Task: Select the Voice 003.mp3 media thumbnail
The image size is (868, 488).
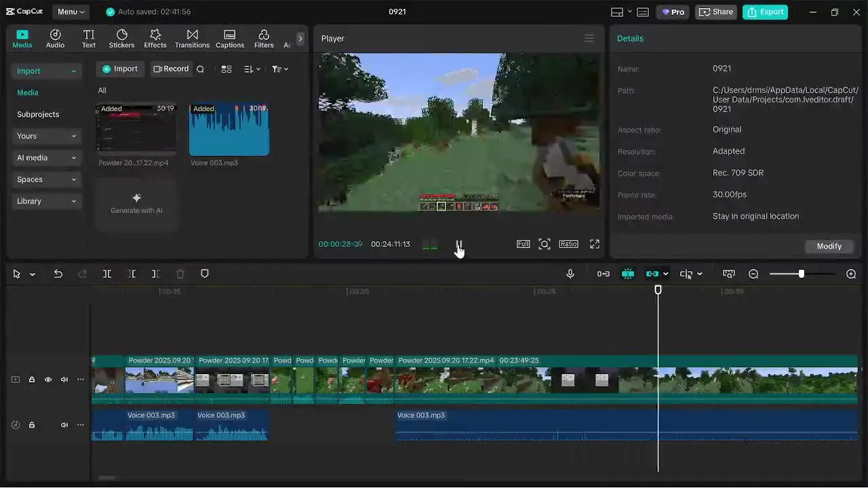Action: click(x=229, y=129)
